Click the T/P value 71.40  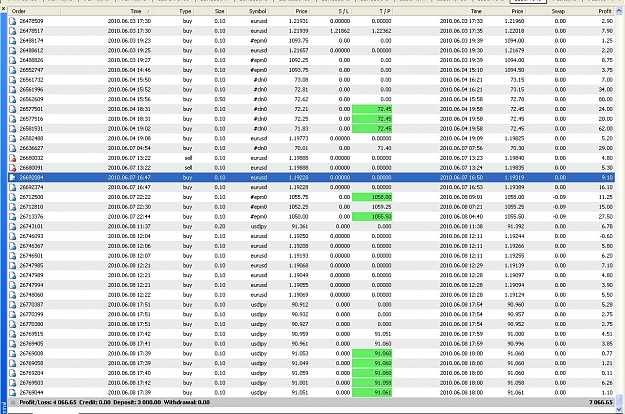(x=384, y=148)
